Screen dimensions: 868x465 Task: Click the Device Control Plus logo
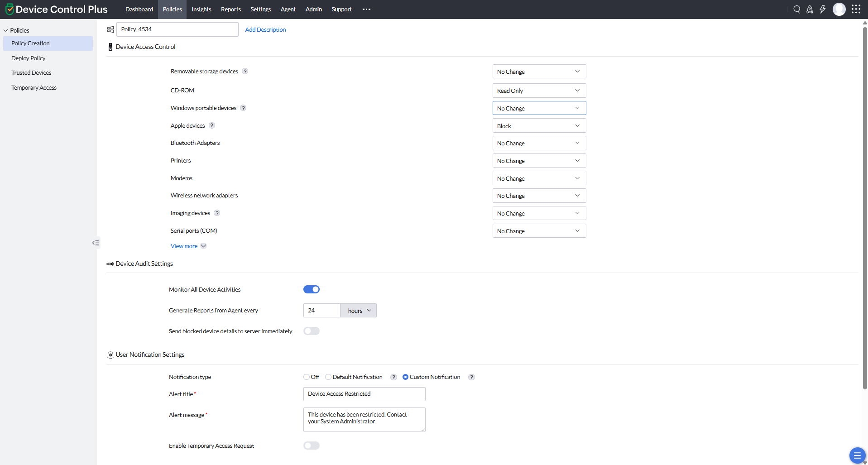[57, 9]
